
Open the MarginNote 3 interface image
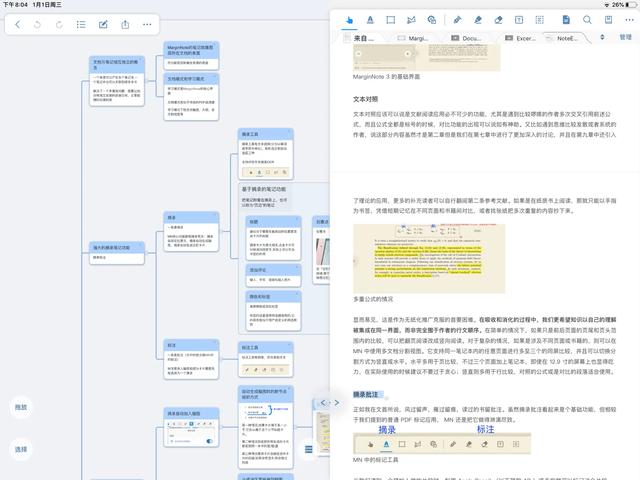click(x=427, y=58)
